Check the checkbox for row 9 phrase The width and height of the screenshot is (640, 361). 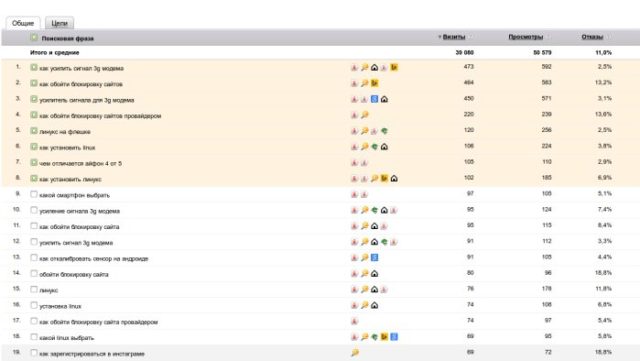[x=34, y=194]
